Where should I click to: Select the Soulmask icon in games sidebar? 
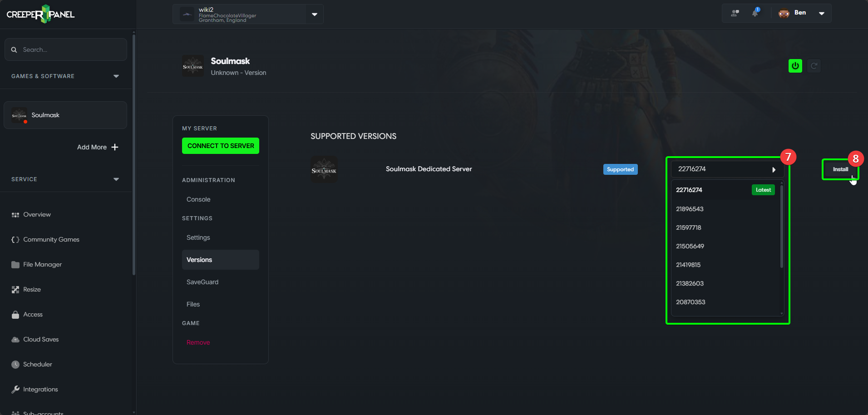(19, 115)
